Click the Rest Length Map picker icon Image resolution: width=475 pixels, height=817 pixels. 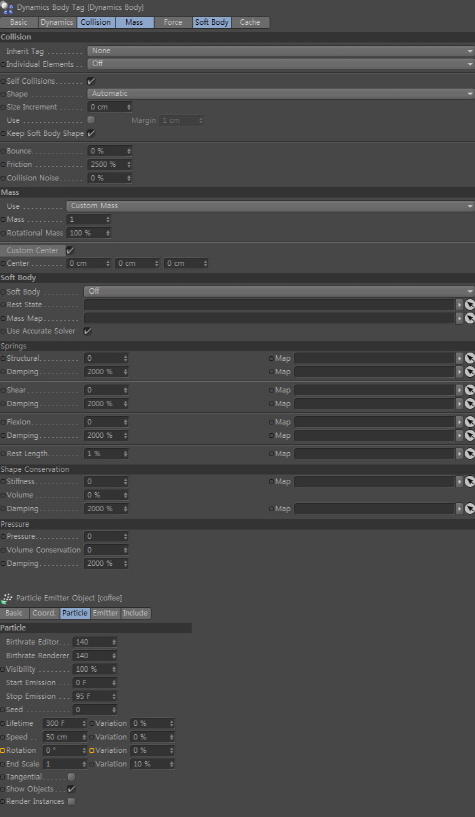(x=470, y=454)
